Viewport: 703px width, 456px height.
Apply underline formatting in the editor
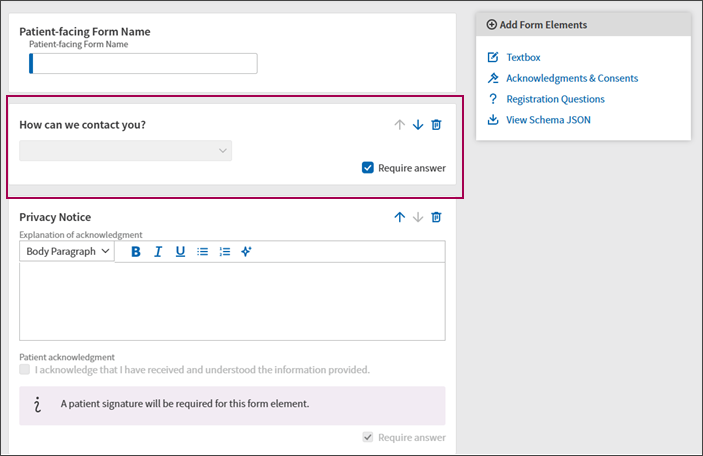click(180, 252)
